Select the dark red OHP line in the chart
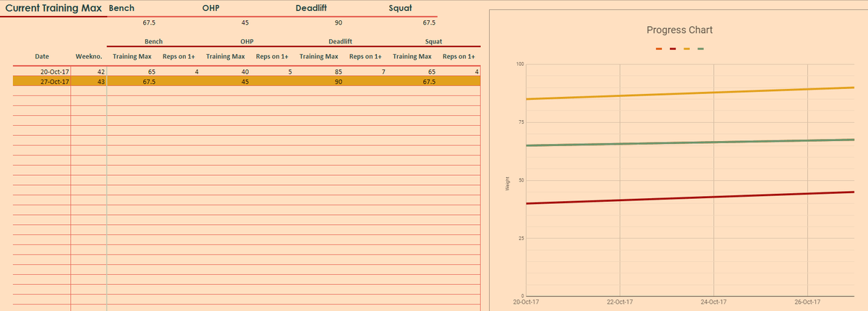The height and width of the screenshot is (311, 868). 689,197
